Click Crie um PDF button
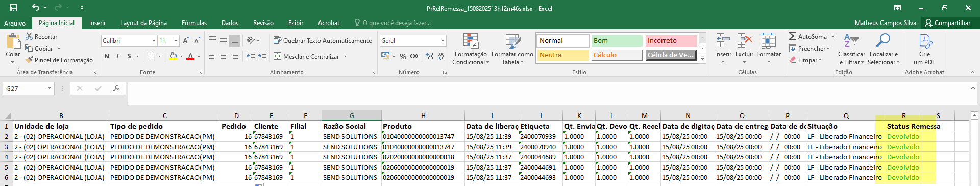This screenshot has height=186, width=980. pyautogui.click(x=924, y=49)
